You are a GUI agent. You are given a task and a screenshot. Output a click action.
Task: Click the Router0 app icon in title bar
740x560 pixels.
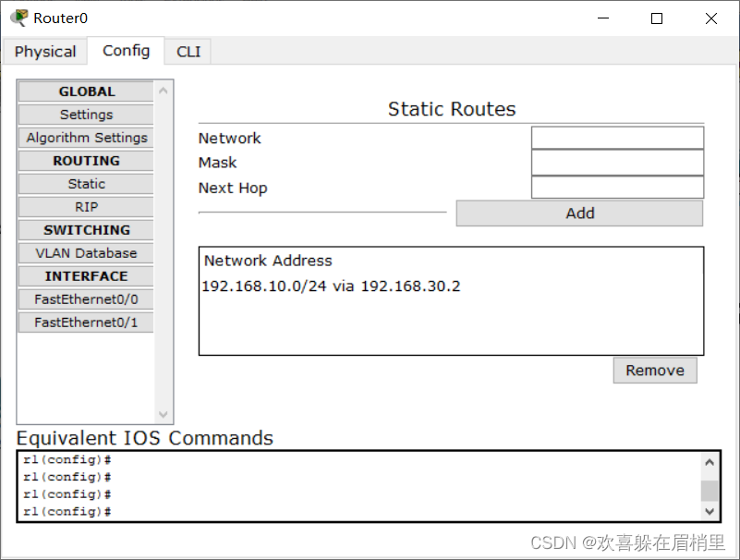click(x=18, y=18)
